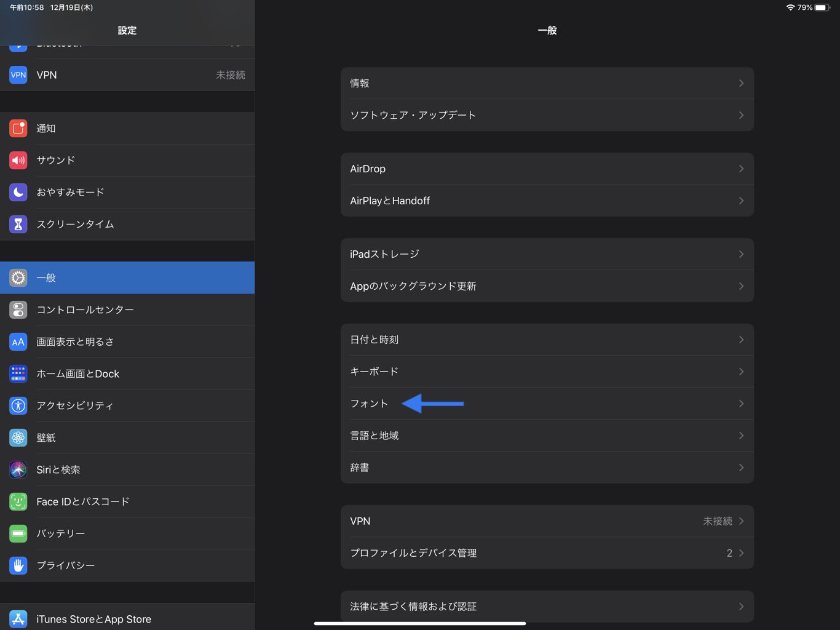Open the 通知 notifications icon

[18, 128]
